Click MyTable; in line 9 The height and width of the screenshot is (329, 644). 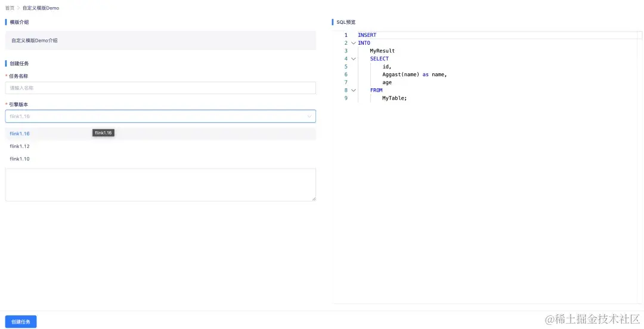coord(395,98)
